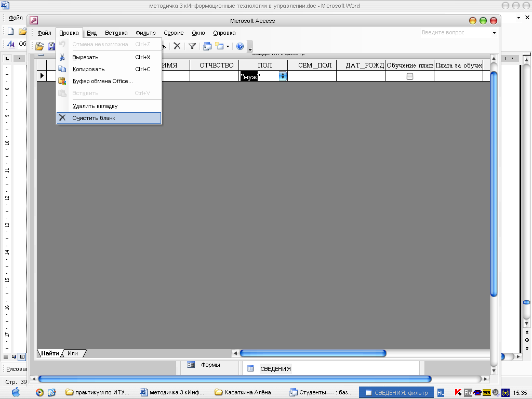
Task: Open the Вставка menu
Action: tap(116, 33)
